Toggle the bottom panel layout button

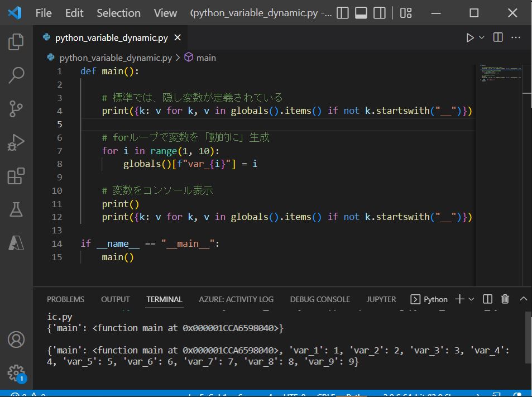[361, 13]
